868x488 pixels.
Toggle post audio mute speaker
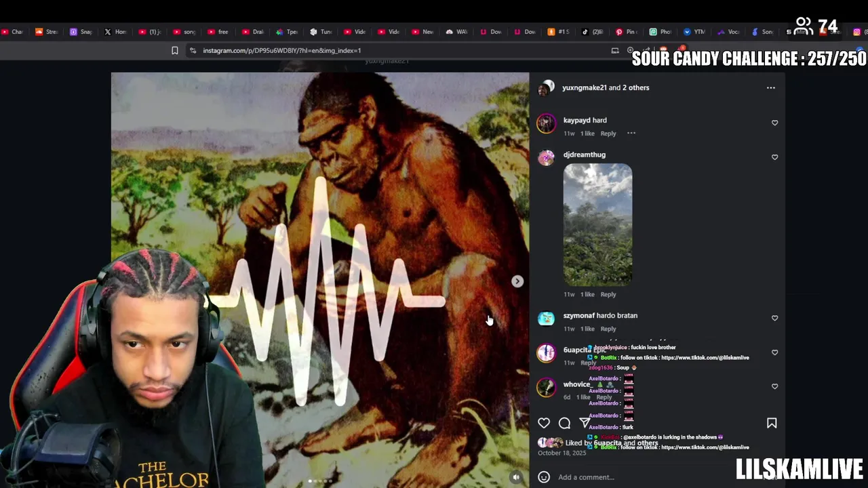(516, 477)
